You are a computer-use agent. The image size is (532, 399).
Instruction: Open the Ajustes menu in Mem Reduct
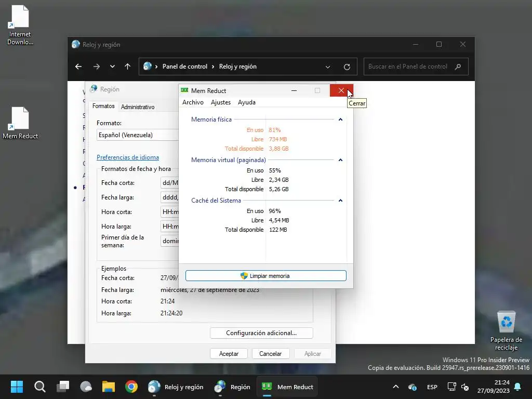220,102
